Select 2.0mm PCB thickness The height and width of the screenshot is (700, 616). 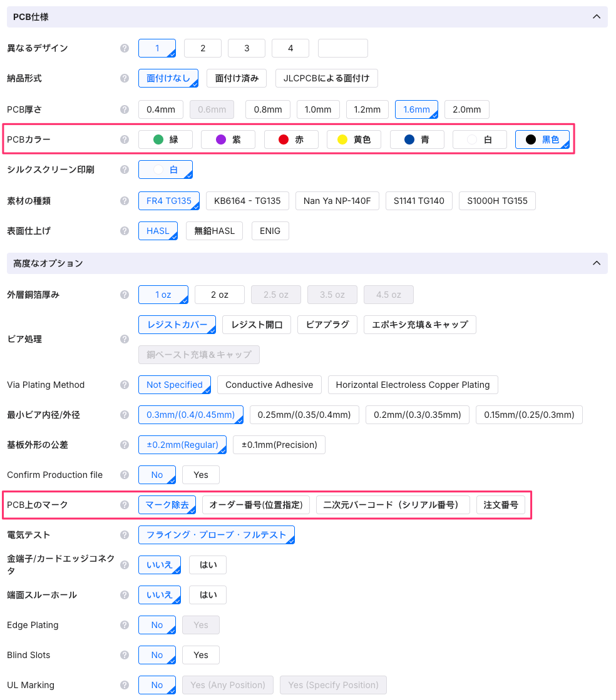466,109
